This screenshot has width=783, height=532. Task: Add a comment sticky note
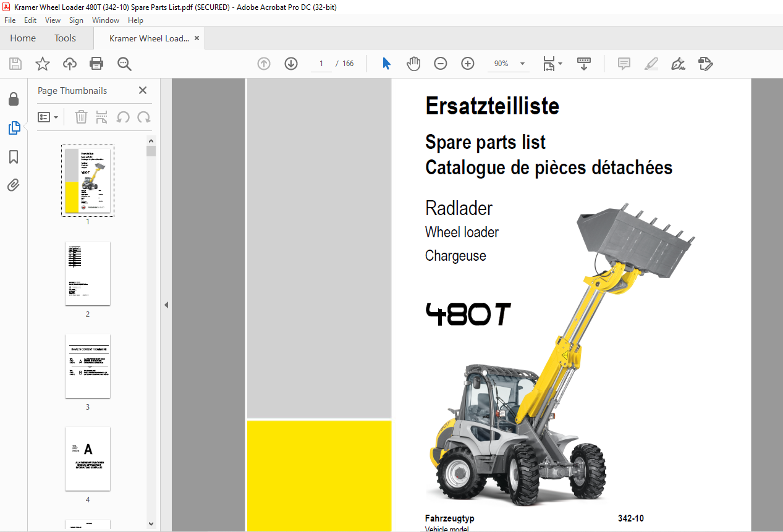point(624,64)
